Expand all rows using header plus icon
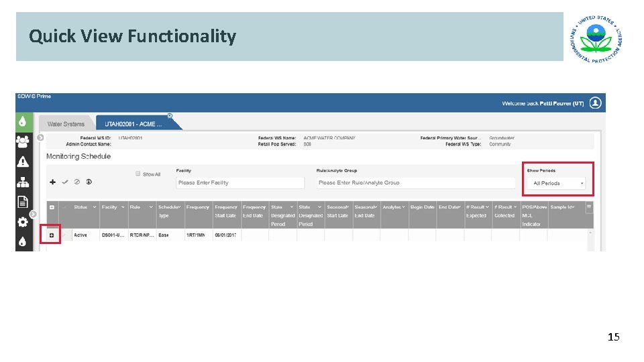644x362 pixels. pos(52,207)
